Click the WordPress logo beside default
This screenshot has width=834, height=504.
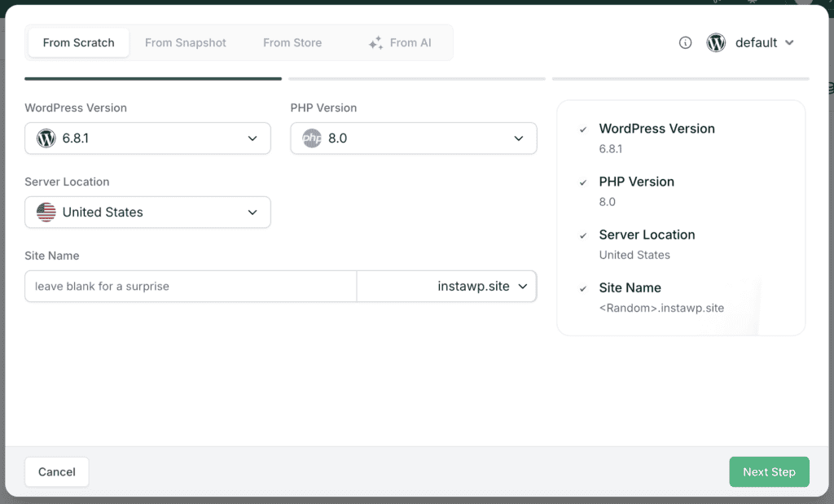[716, 42]
